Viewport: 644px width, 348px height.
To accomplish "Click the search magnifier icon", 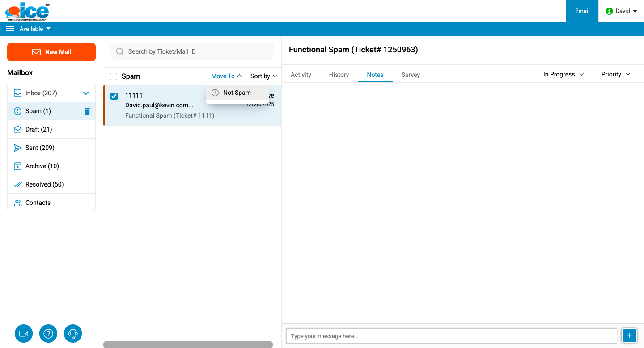I will pos(120,51).
